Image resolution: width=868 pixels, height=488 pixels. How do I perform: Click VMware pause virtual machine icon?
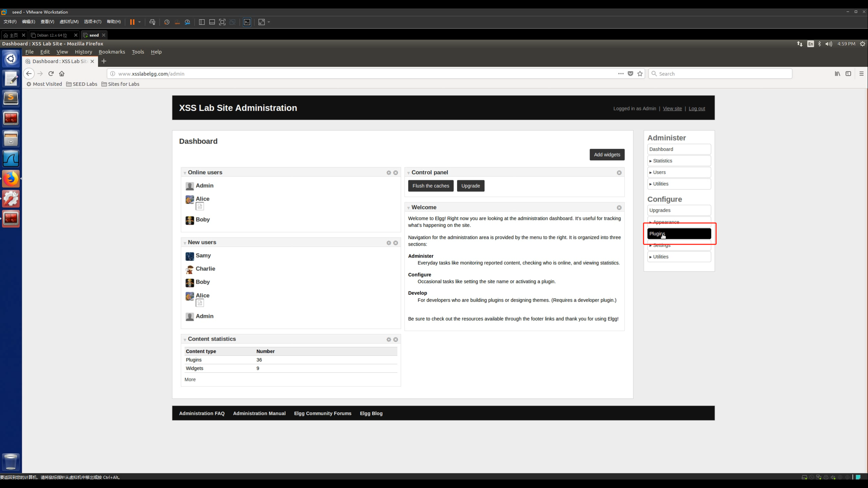tap(132, 22)
